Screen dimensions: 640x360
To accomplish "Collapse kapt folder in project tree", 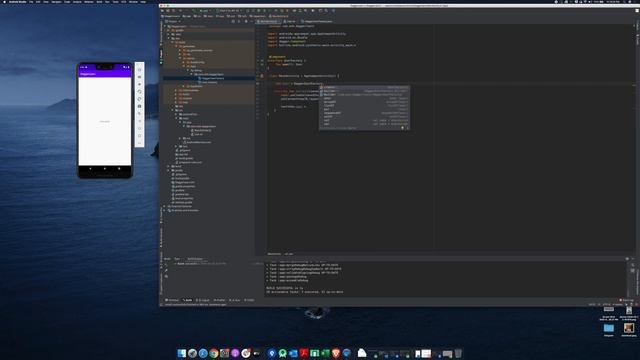I will pos(184,66).
